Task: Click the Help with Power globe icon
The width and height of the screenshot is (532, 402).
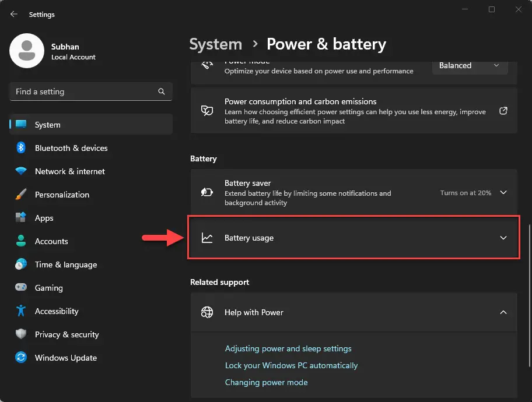Action: (x=207, y=312)
